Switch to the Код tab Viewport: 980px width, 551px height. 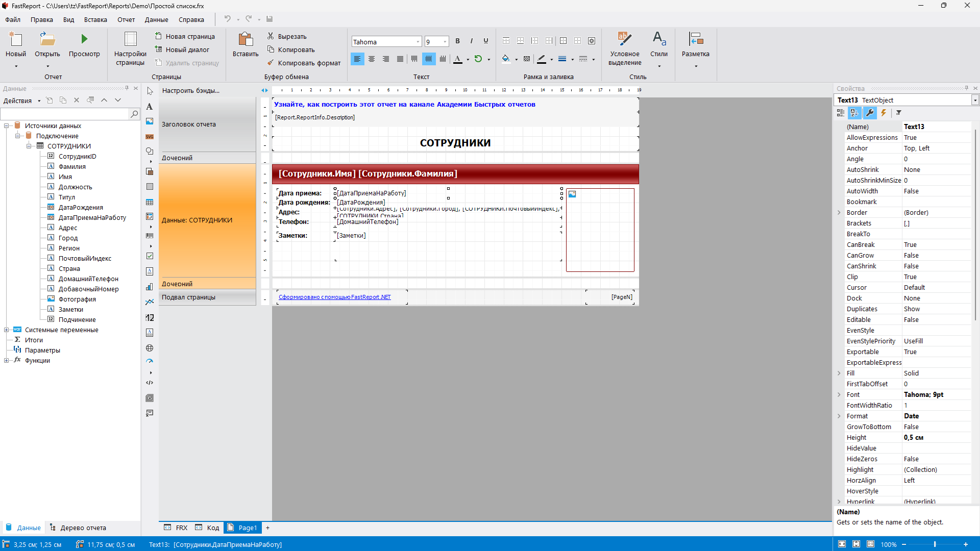[x=207, y=528]
